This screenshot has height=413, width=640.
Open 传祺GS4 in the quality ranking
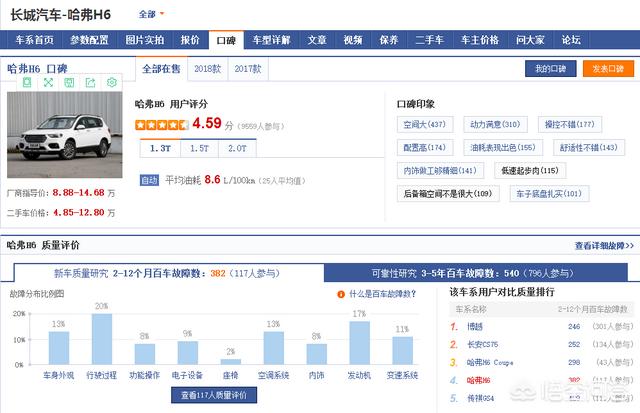coord(480,398)
